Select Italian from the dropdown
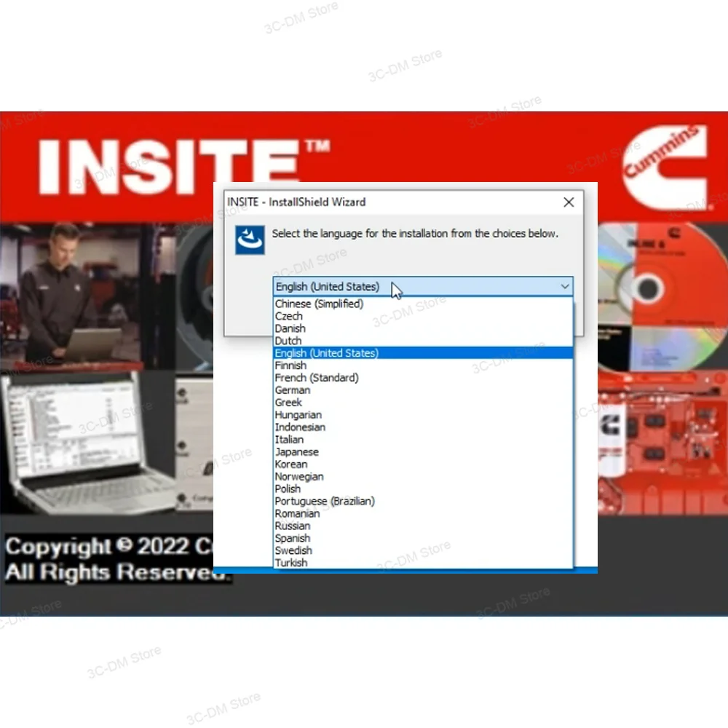728x728 pixels. (423, 439)
